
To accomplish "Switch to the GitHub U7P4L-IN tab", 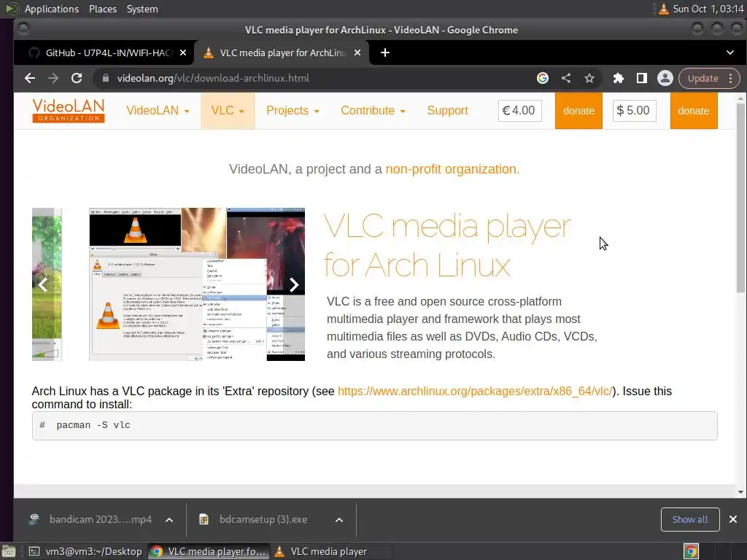I will pyautogui.click(x=104, y=52).
